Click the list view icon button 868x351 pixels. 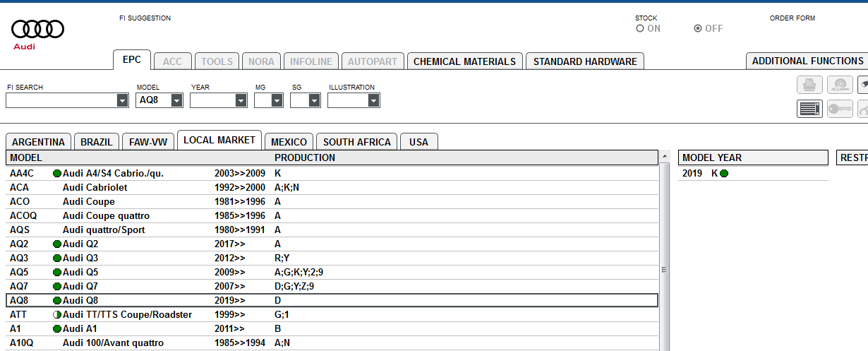(x=809, y=109)
